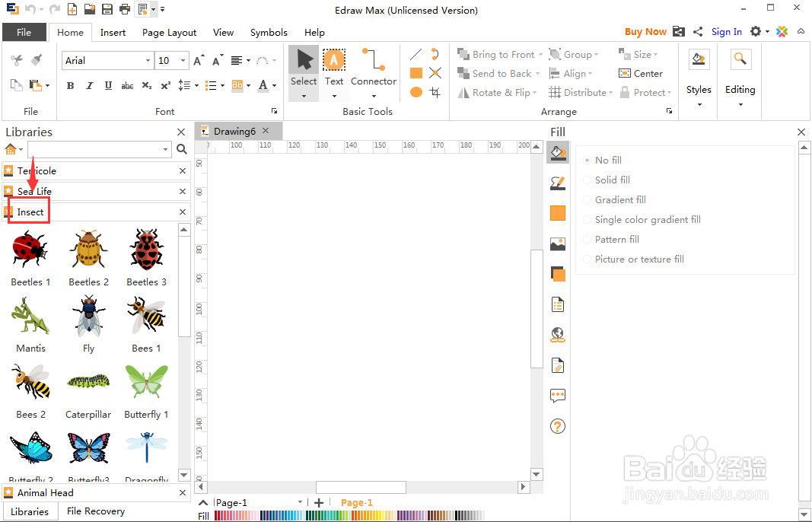
Task: Click the Center arrange button
Action: point(641,74)
